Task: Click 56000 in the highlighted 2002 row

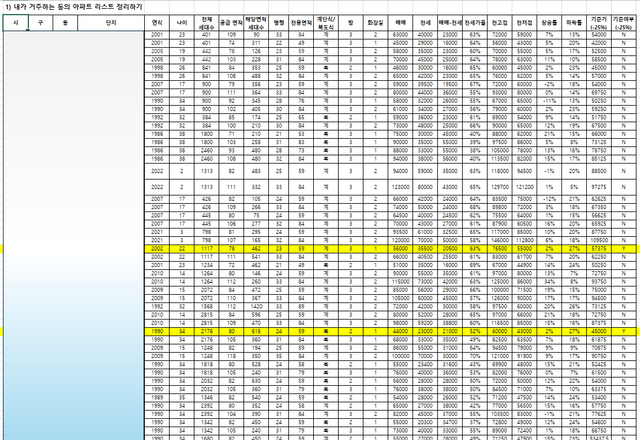Action: click(x=400, y=248)
